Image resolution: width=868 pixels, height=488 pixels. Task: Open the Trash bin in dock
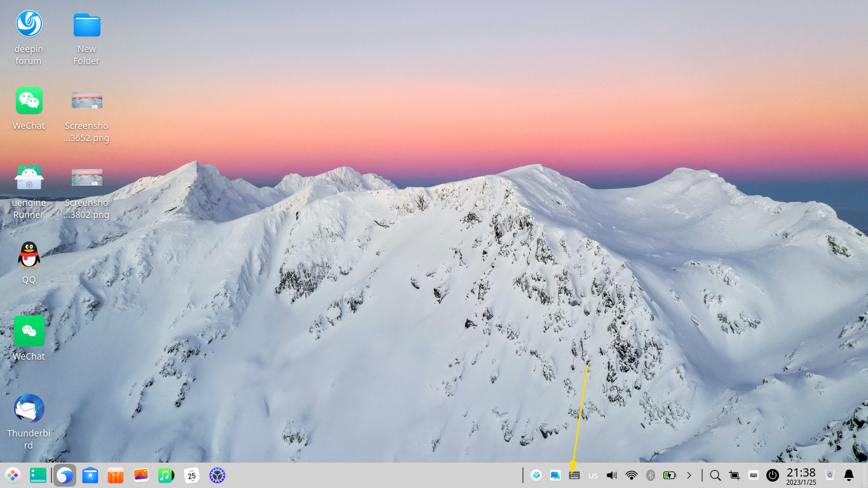pyautogui.click(x=830, y=475)
